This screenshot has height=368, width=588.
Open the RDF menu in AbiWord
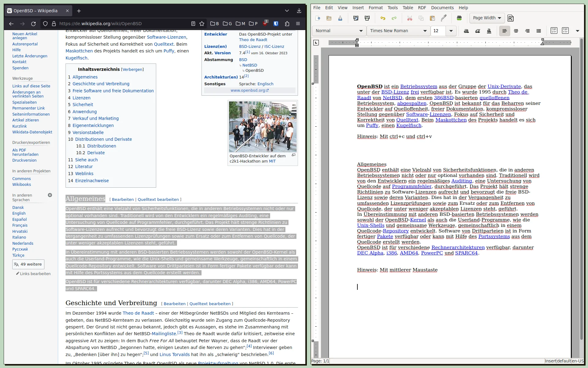coord(422,8)
